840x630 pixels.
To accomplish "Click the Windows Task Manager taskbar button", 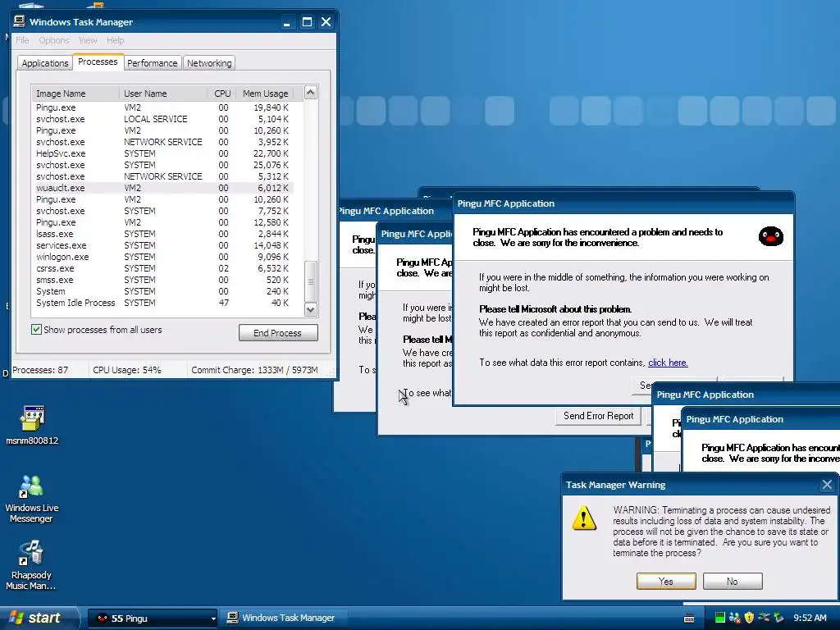I will tap(284, 619).
